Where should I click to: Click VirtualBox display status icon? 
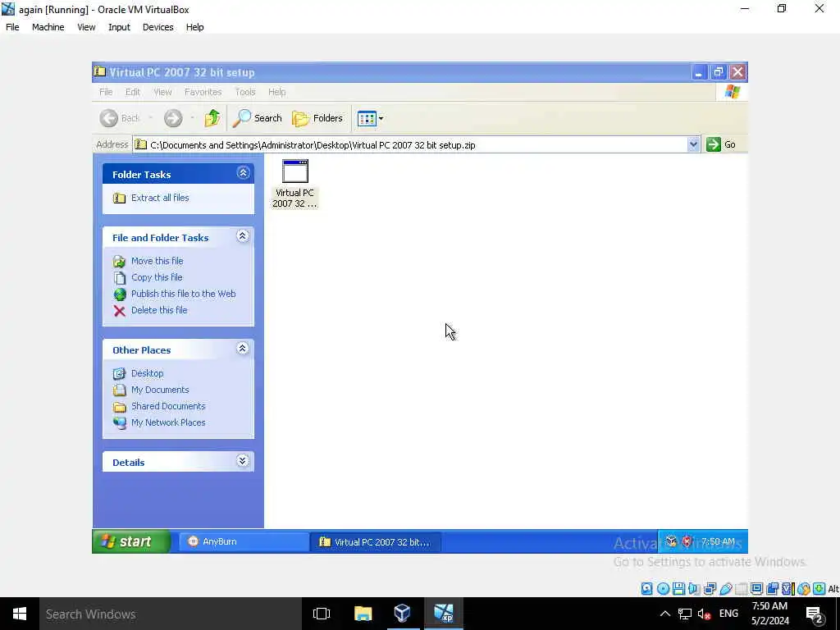[x=756, y=589]
